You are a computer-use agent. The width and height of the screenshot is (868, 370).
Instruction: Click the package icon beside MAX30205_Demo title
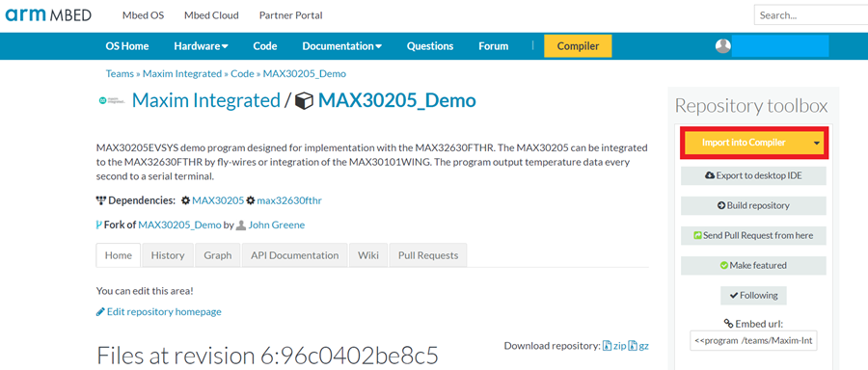(x=305, y=101)
